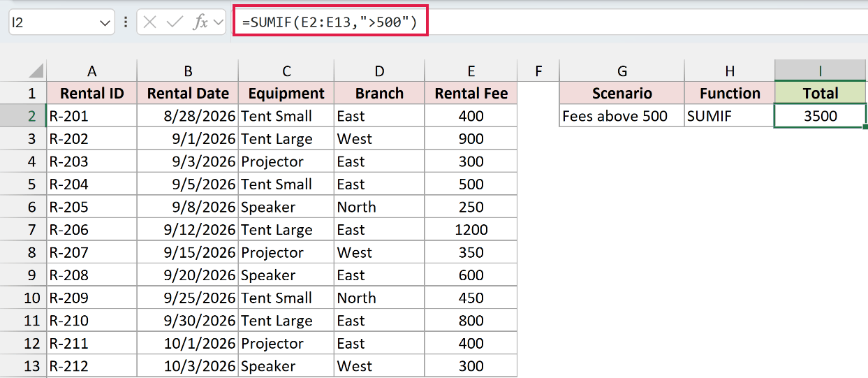Click the Branch header cell
This screenshot has height=378, width=868.
point(379,93)
